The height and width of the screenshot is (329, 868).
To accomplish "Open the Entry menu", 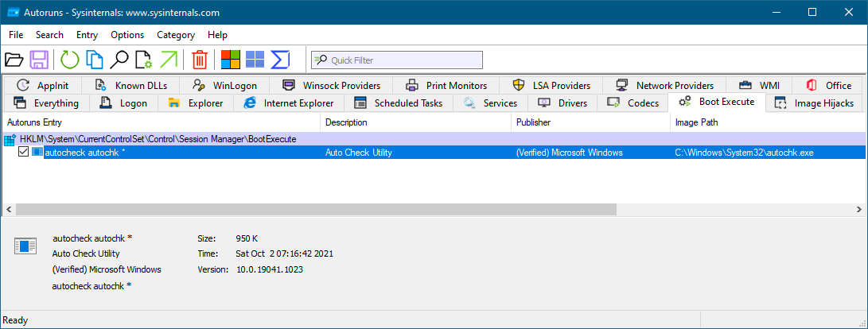I will 87,35.
